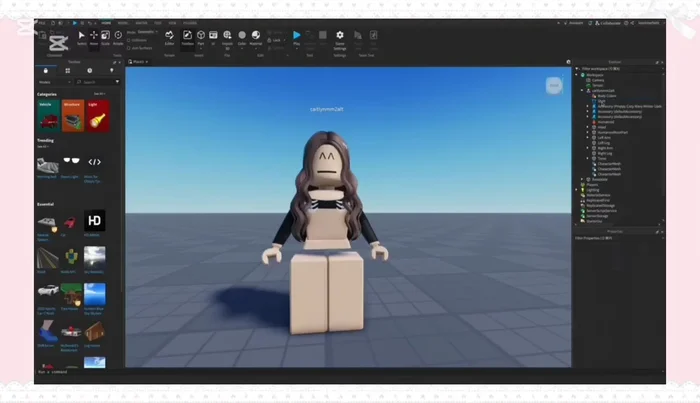Open the AVATAR ribbon tab
700x403 pixels.
[141, 23]
